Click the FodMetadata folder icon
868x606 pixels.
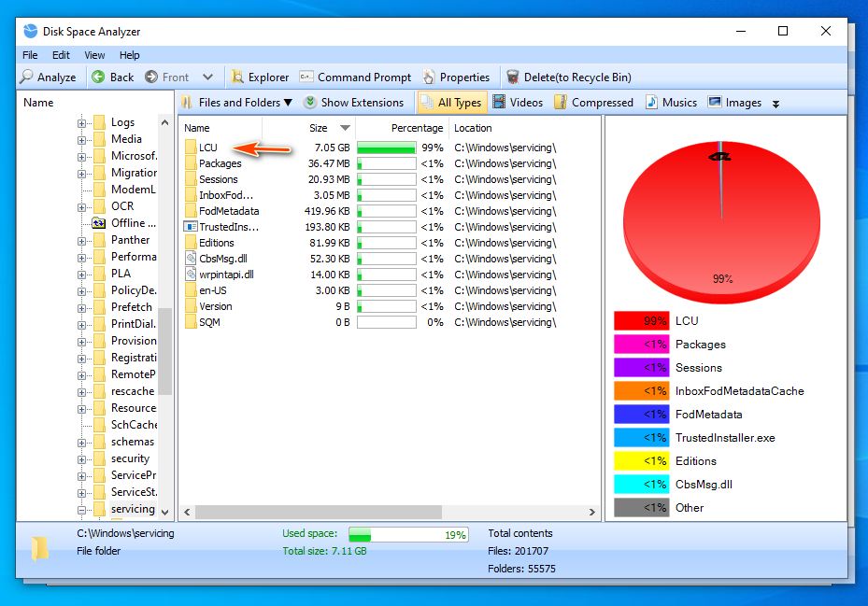191,211
